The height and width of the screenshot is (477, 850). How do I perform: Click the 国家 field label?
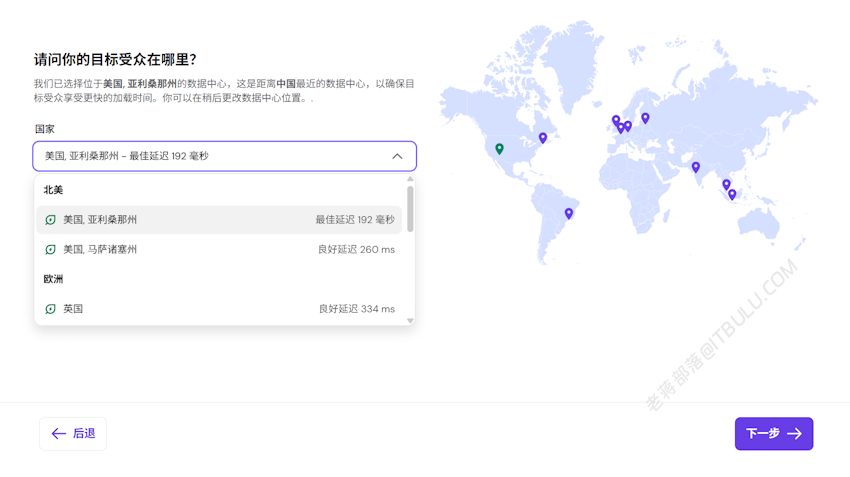(x=44, y=129)
